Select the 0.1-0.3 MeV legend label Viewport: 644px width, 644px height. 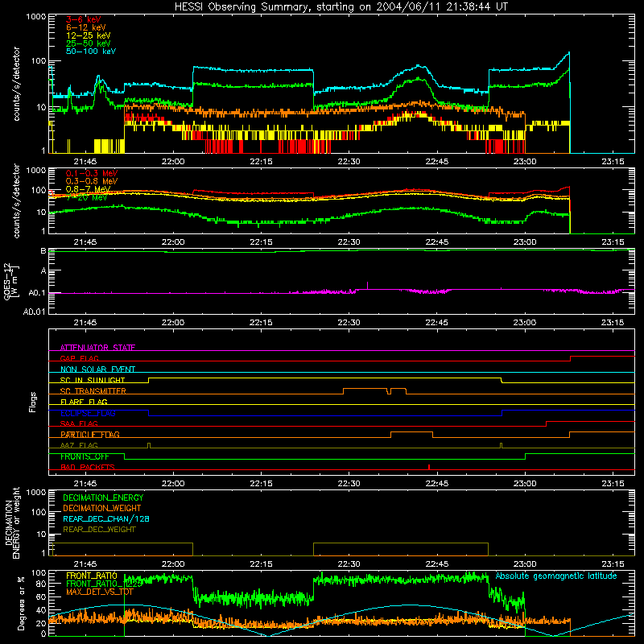tap(92, 173)
